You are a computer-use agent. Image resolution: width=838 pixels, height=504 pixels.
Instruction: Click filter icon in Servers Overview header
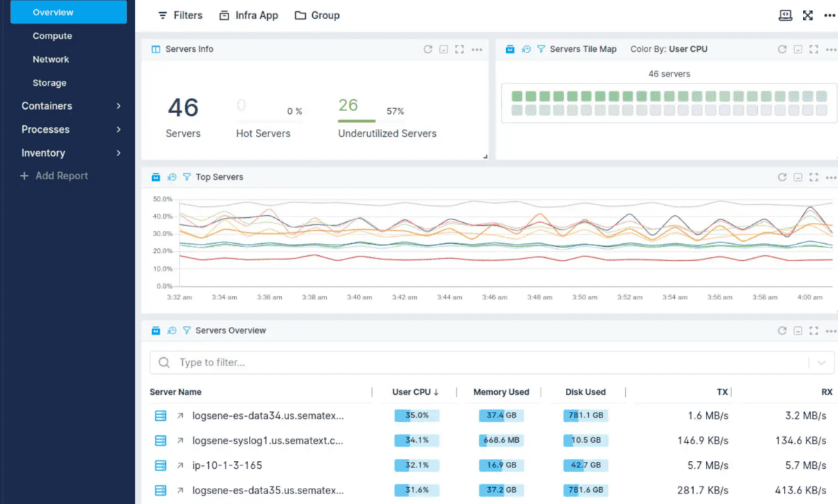pos(186,331)
